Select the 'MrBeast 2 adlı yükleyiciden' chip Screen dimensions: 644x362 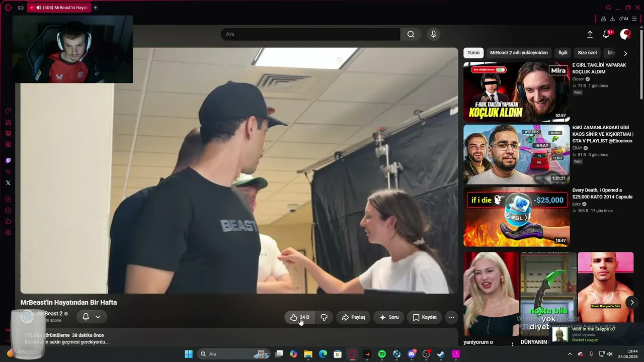pyautogui.click(x=519, y=53)
